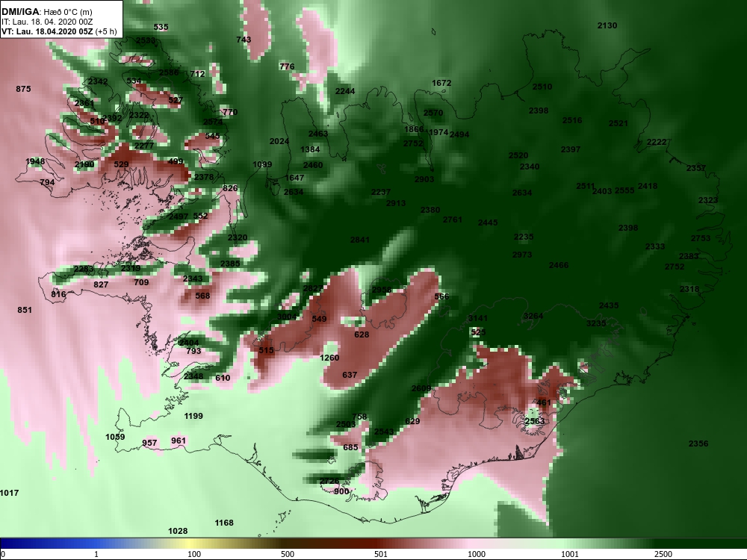Click the map value 1384

click(310, 149)
